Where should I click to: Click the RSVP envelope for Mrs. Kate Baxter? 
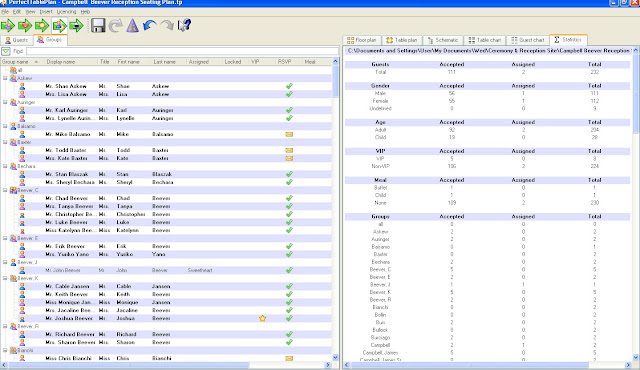point(289,158)
